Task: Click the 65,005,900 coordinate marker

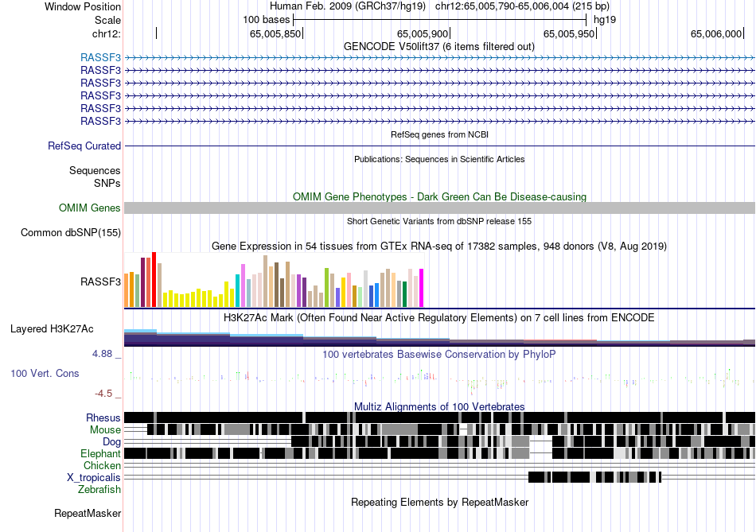Action: tap(423, 33)
